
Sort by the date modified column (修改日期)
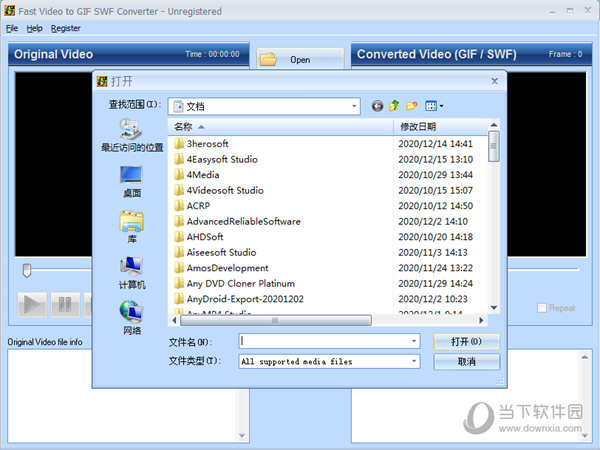pos(440,127)
